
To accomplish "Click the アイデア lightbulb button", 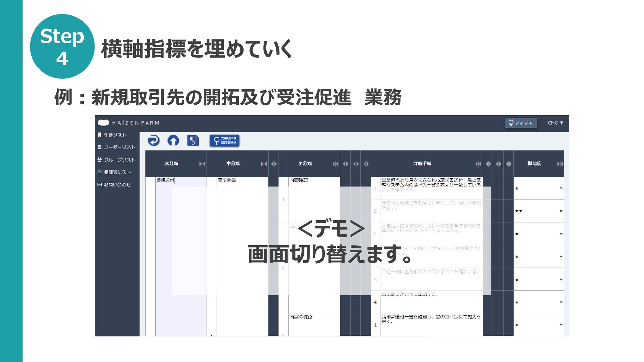I will [x=521, y=123].
